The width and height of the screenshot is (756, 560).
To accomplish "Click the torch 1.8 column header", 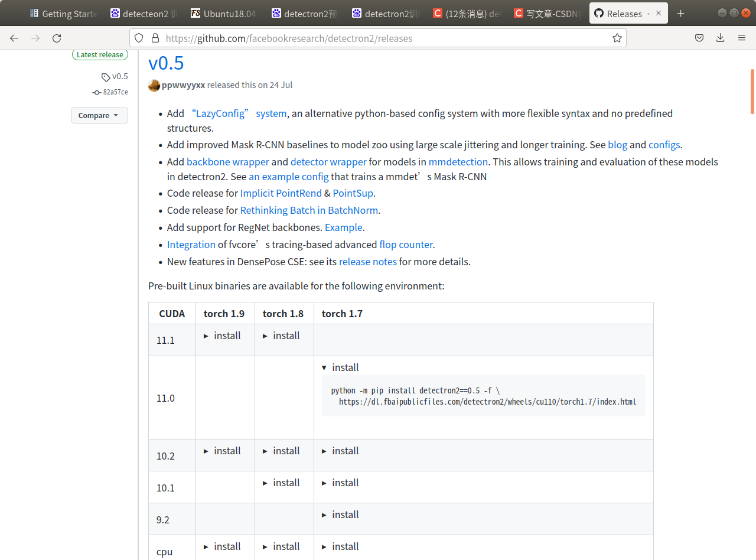I will (283, 314).
